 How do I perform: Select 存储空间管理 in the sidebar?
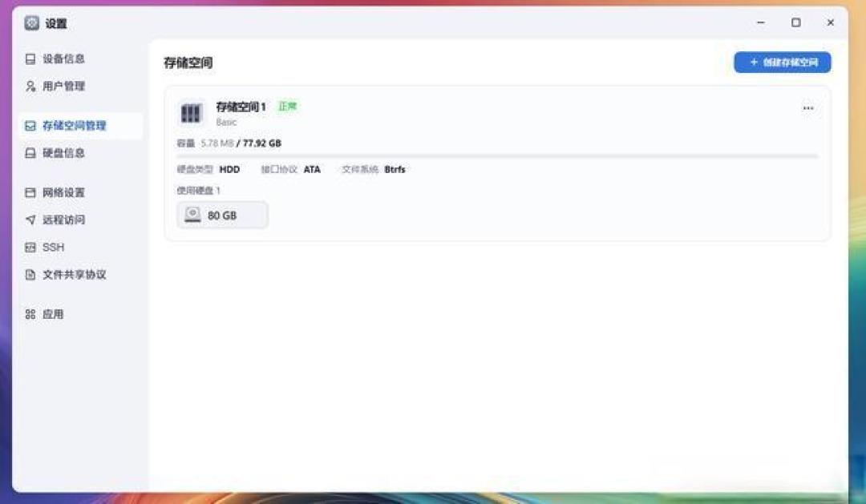(x=81, y=126)
